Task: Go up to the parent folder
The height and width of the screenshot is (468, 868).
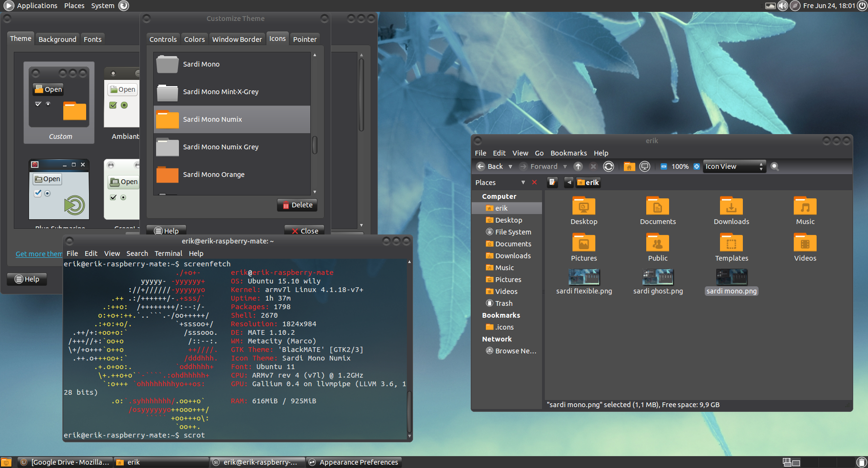Action: click(578, 166)
